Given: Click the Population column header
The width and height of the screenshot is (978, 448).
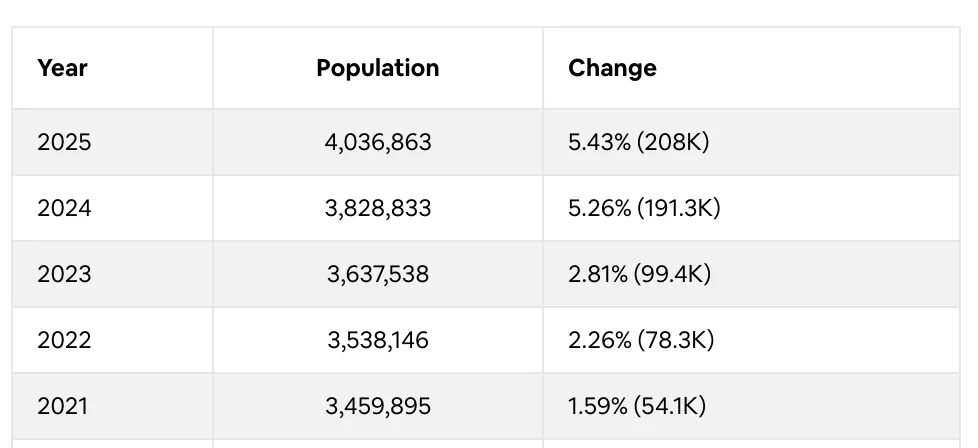Looking at the screenshot, I should coord(377,68).
